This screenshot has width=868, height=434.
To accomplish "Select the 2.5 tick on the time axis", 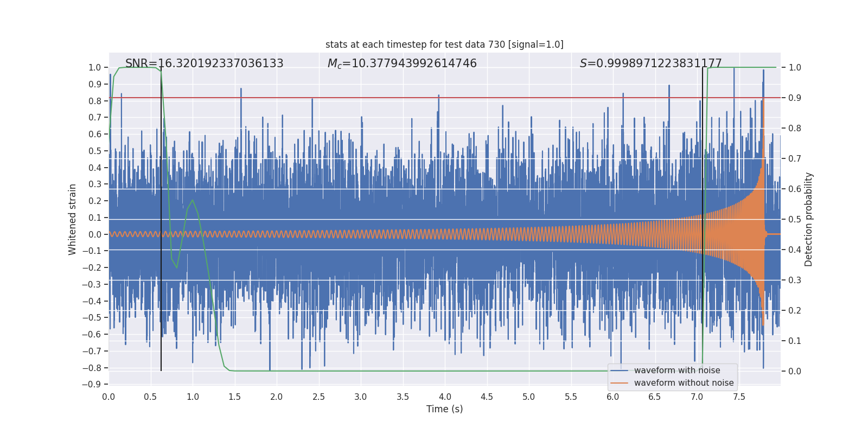I will click(319, 397).
